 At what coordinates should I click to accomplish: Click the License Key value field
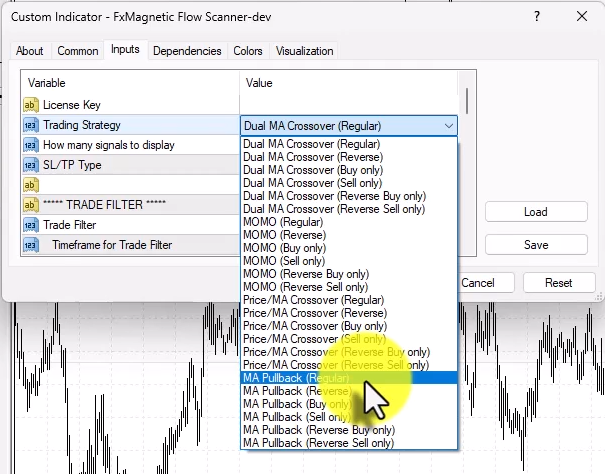coord(350,105)
